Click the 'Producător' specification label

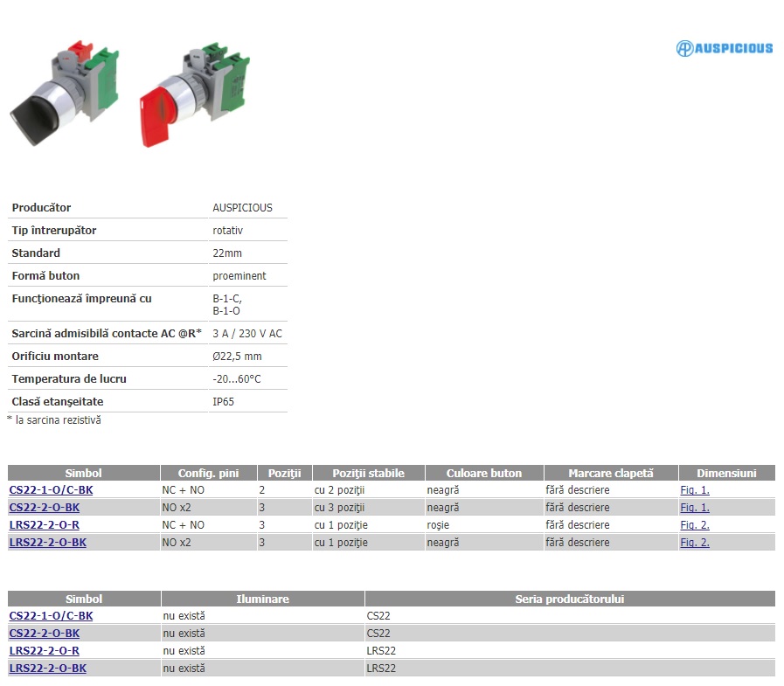click(x=41, y=207)
